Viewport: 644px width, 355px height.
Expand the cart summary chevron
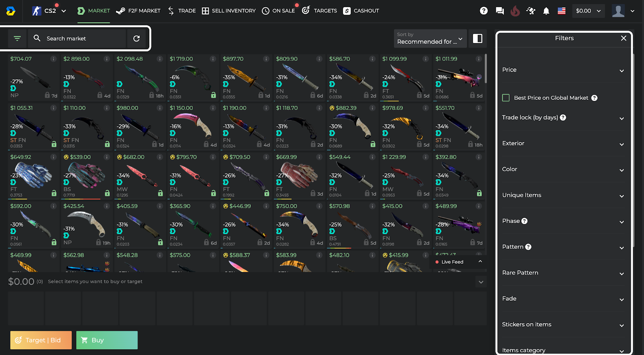click(x=481, y=282)
